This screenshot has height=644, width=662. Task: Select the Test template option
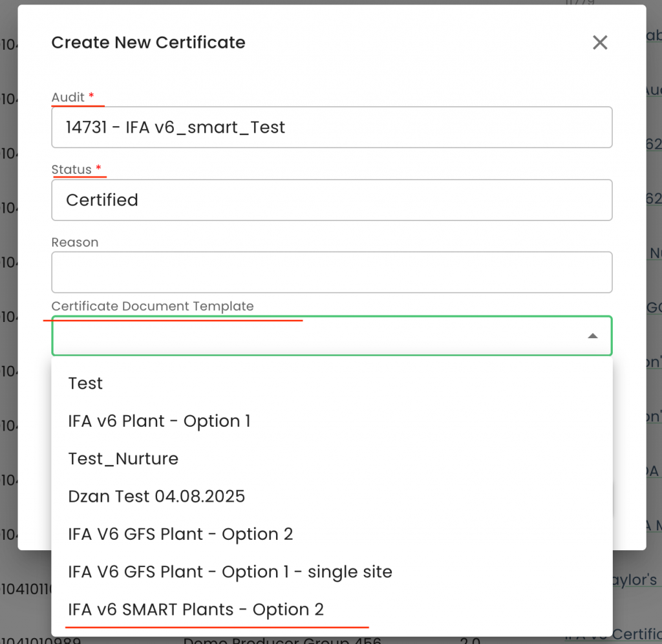pyautogui.click(x=86, y=383)
